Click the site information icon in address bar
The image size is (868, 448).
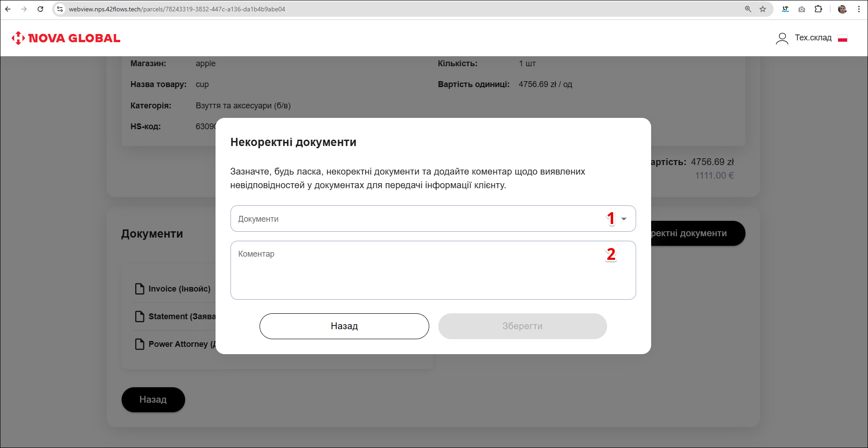(x=60, y=9)
